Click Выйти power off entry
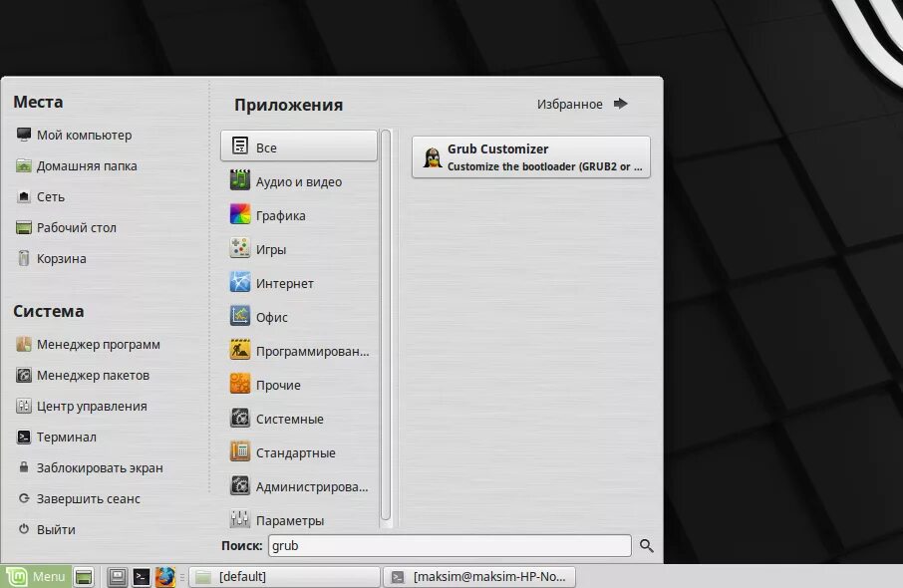This screenshot has width=903, height=588. pos(46,529)
